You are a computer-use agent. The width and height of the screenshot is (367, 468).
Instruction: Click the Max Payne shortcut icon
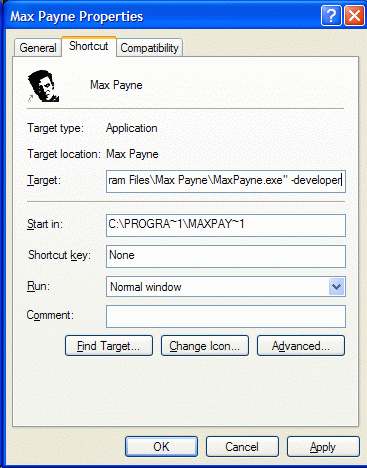coord(43,86)
